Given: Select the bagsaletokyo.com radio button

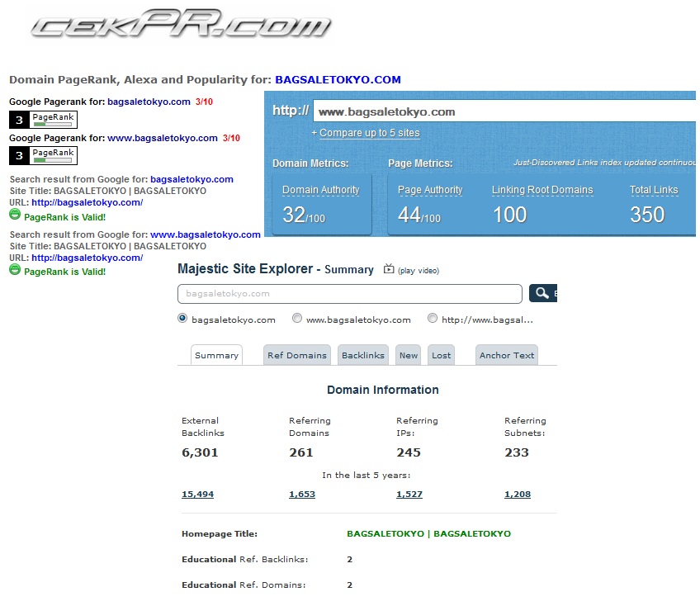Looking at the screenshot, I should 182,319.
